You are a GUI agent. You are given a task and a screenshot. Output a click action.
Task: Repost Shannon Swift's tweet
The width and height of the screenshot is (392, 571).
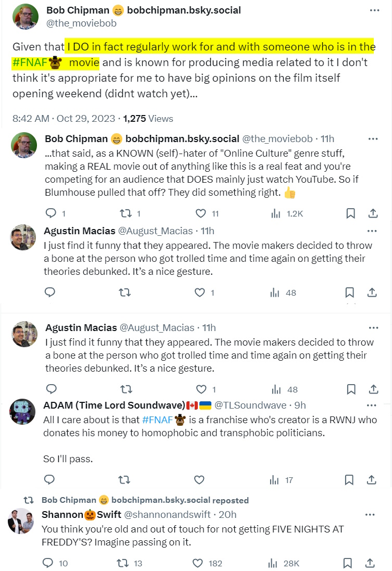123,563
